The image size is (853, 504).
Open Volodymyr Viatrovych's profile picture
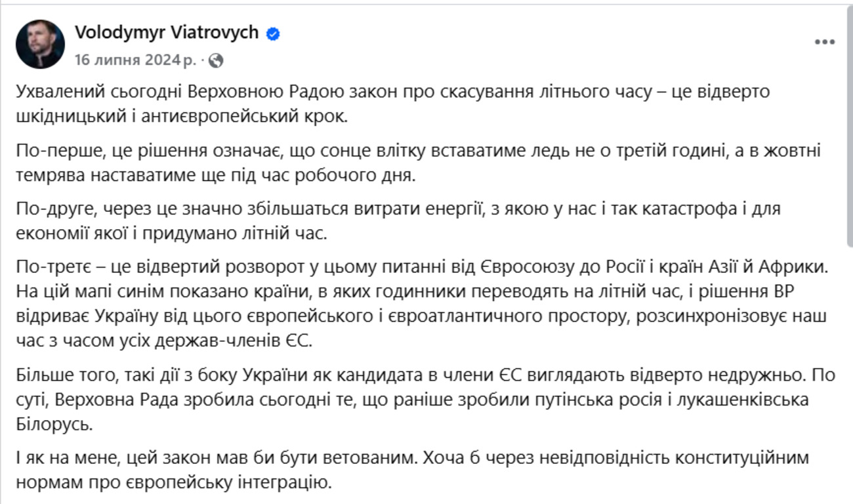coord(40,44)
